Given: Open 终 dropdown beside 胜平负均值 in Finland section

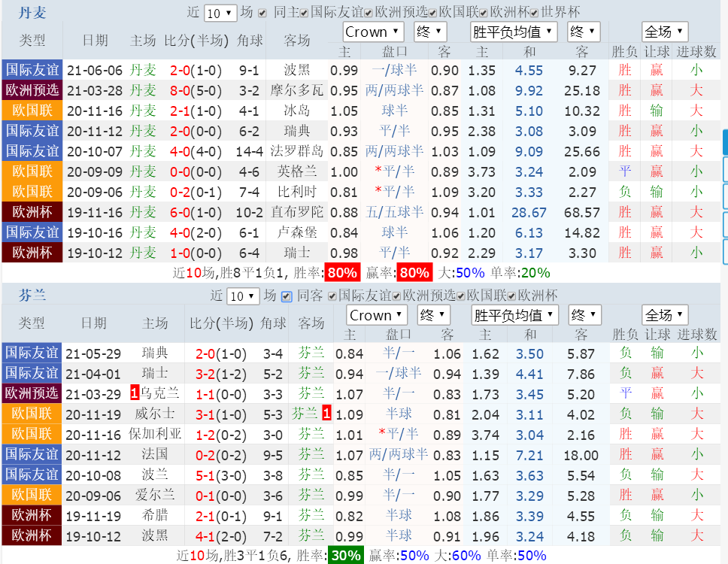Looking at the screenshot, I should point(585,315).
